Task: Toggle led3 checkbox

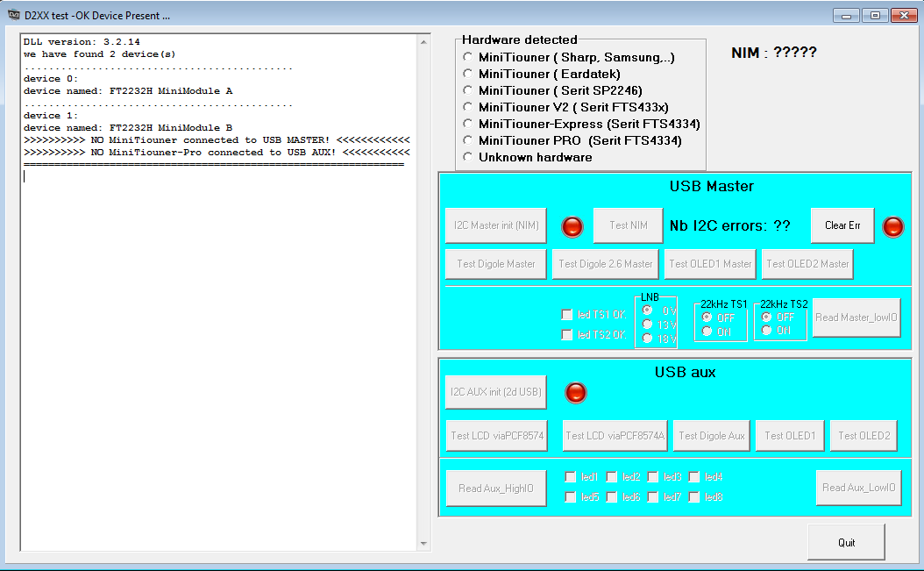Action: [x=653, y=476]
